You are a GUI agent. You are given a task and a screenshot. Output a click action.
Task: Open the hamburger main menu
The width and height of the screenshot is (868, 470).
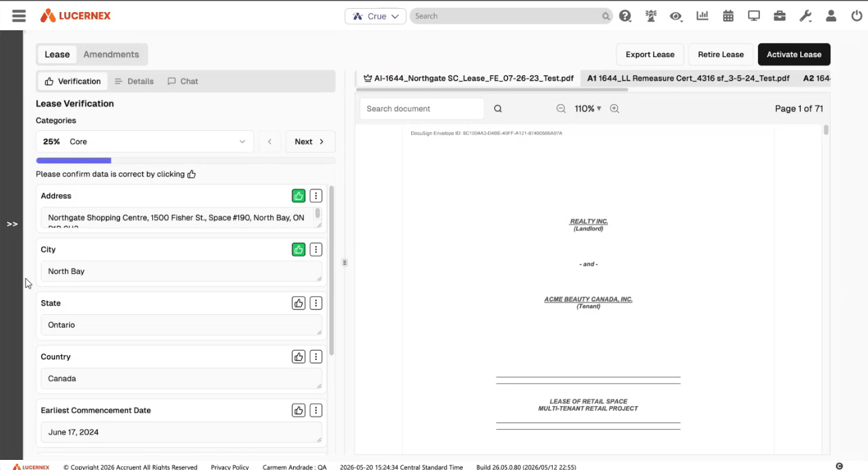click(19, 16)
